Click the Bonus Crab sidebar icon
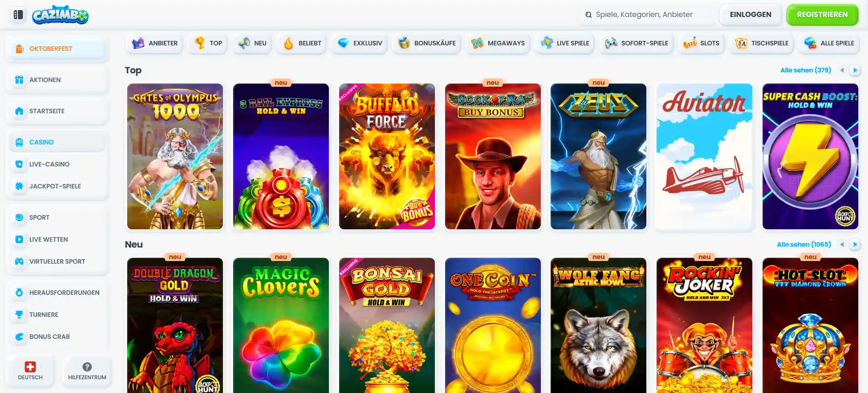Image resolution: width=868 pixels, height=393 pixels. pos(19,337)
